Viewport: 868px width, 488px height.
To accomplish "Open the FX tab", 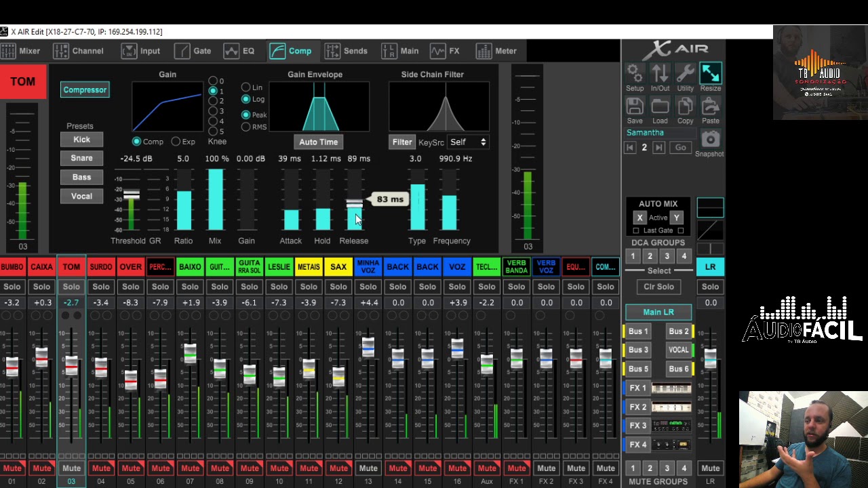I will click(x=445, y=51).
